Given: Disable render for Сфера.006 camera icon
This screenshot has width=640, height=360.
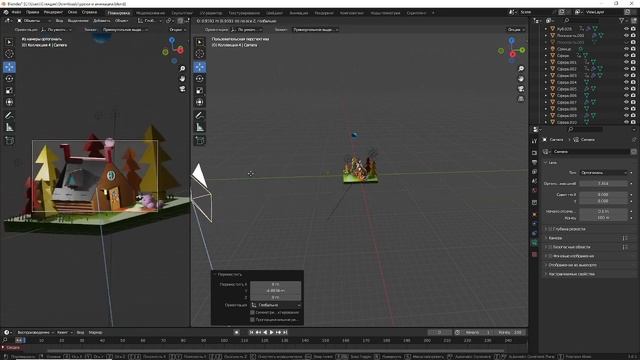Looking at the screenshot, I should coord(633,96).
